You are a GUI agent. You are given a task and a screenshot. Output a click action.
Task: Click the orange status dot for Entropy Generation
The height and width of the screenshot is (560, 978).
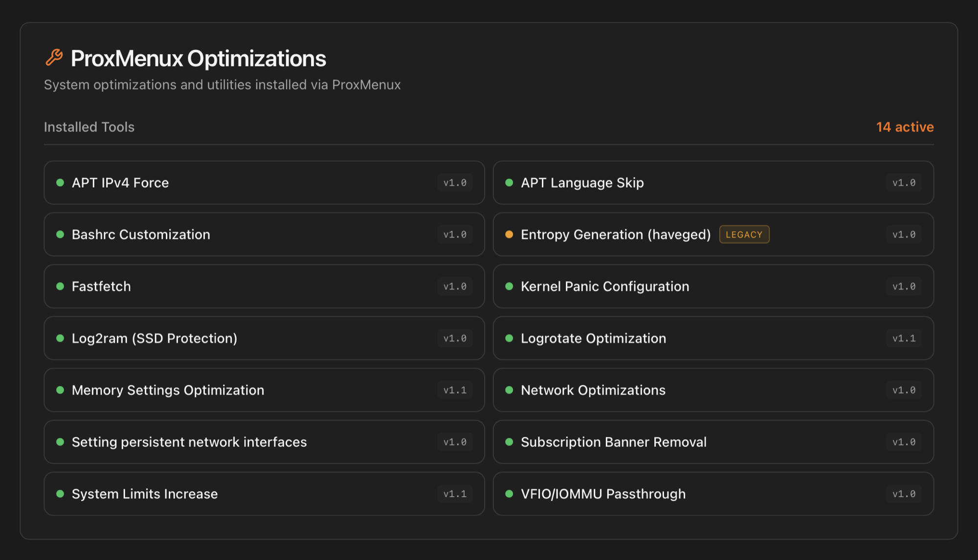509,235
